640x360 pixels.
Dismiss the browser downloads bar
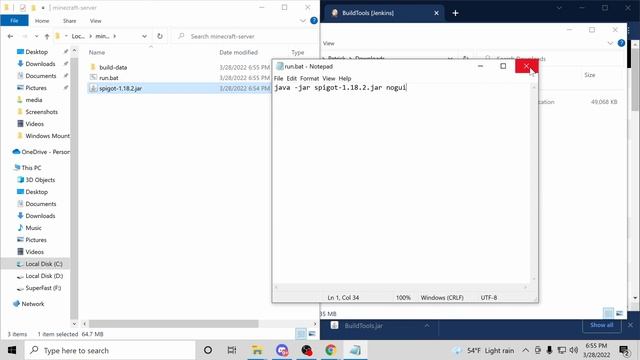pos(630,325)
